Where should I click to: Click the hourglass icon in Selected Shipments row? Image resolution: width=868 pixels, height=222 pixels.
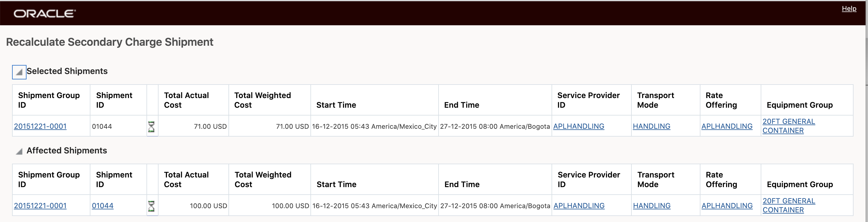pos(151,127)
